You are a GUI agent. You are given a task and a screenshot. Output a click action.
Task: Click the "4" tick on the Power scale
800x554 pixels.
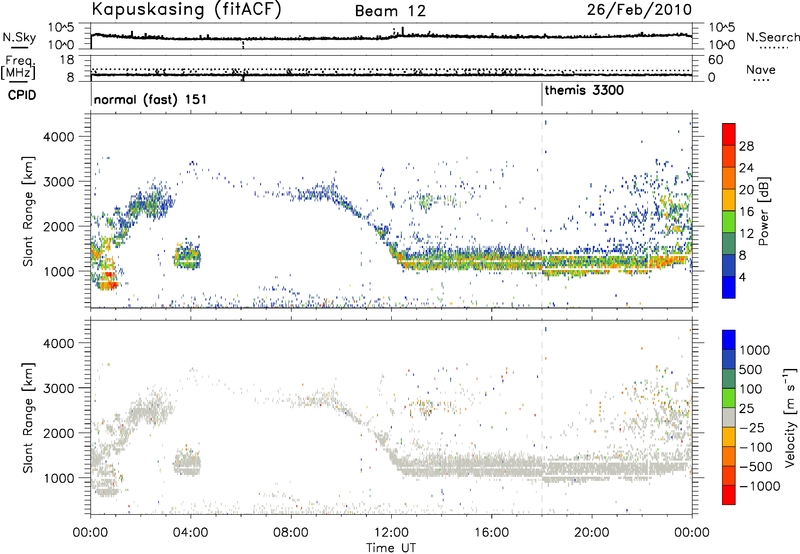pyautogui.click(x=742, y=278)
